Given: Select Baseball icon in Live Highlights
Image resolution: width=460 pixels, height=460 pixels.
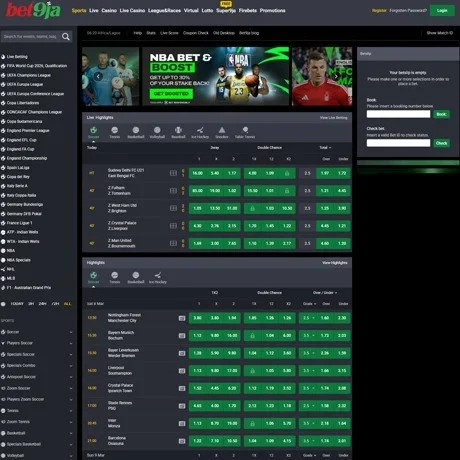Looking at the screenshot, I should pos(178,132).
